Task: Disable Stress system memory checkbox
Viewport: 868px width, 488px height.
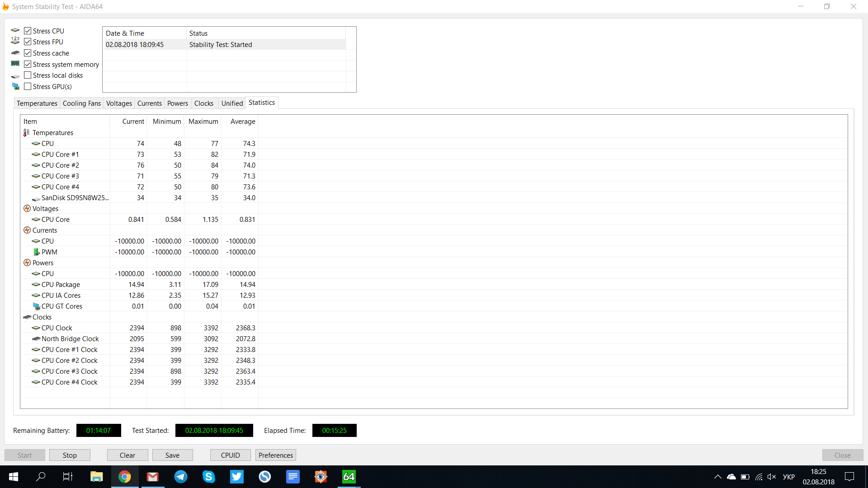Action: [28, 64]
